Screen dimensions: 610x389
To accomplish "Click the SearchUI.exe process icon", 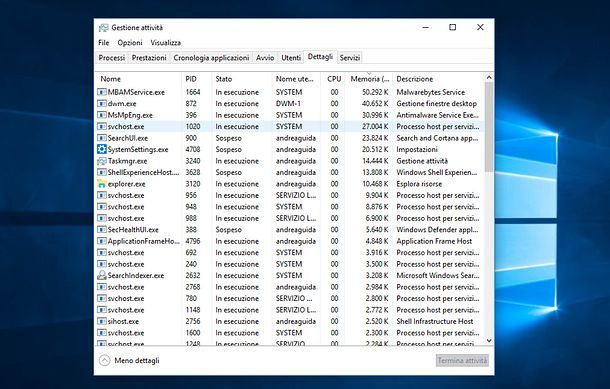I will 102,138.
